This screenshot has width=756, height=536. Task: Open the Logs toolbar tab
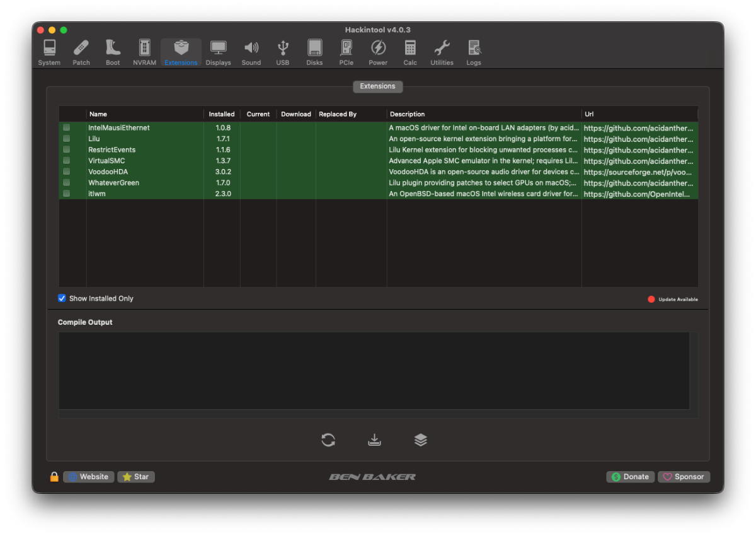(474, 53)
